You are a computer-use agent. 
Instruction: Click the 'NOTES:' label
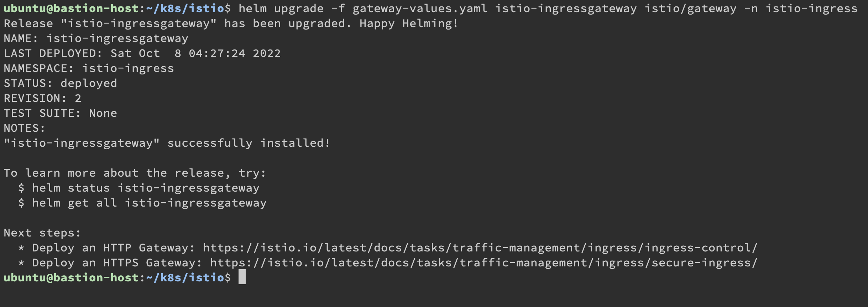click(x=25, y=128)
